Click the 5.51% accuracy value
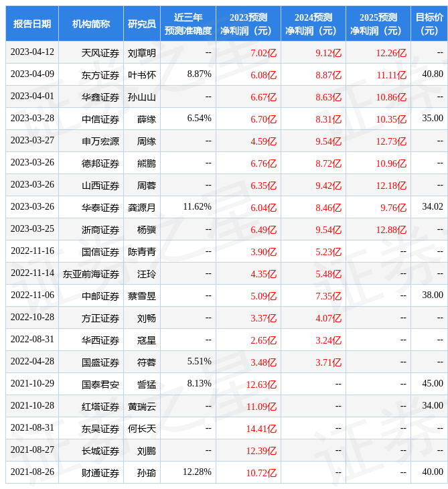Image resolution: width=448 pixels, height=489 pixels. [199, 362]
